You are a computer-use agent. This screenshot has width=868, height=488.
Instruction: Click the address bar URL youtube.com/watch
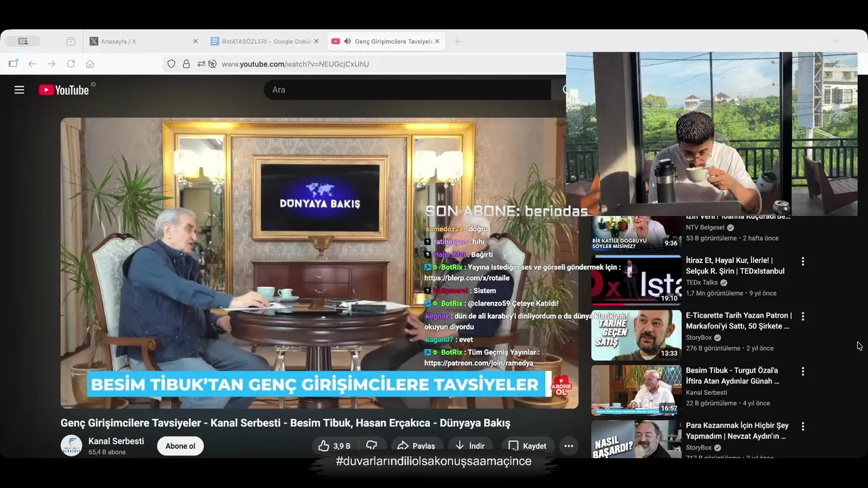click(x=295, y=64)
